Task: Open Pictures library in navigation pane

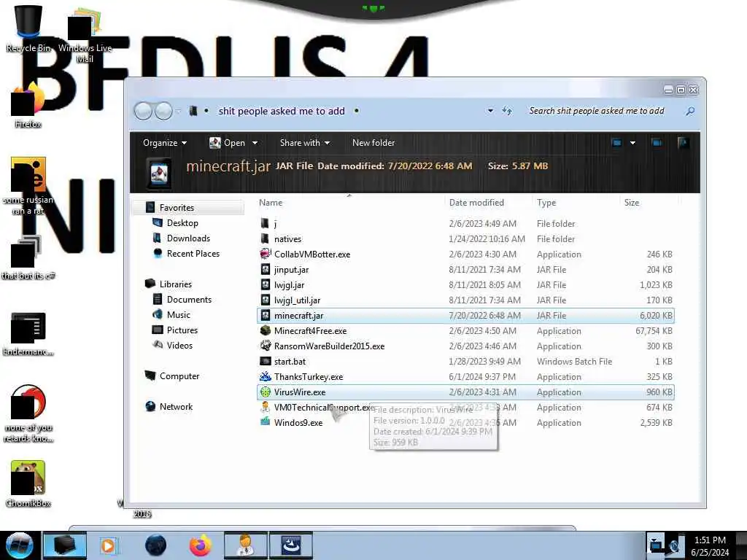Action: point(182,330)
